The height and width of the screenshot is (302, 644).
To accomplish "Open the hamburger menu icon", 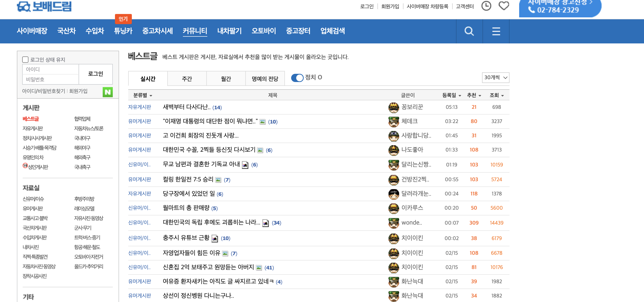I will [496, 31].
